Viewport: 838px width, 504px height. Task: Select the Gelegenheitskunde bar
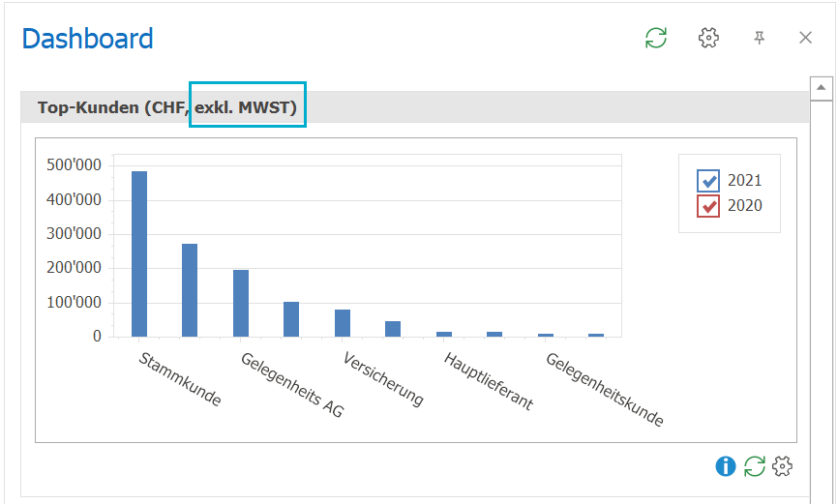pyautogui.click(x=546, y=335)
